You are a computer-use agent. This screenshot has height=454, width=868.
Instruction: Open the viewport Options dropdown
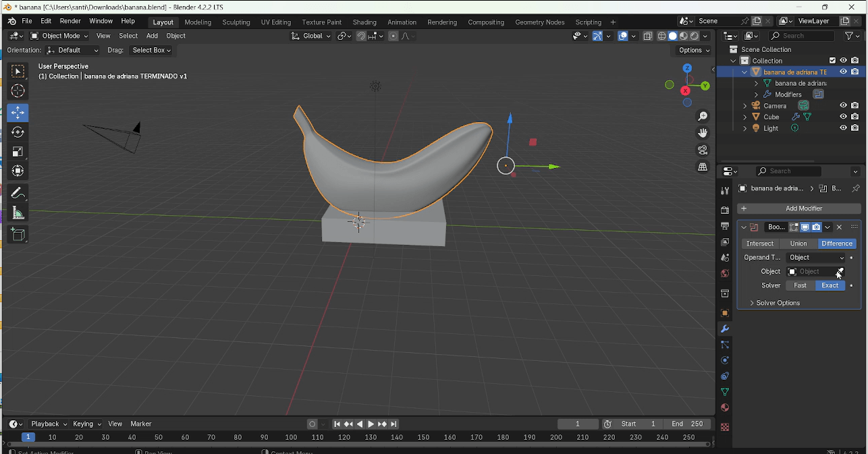694,50
